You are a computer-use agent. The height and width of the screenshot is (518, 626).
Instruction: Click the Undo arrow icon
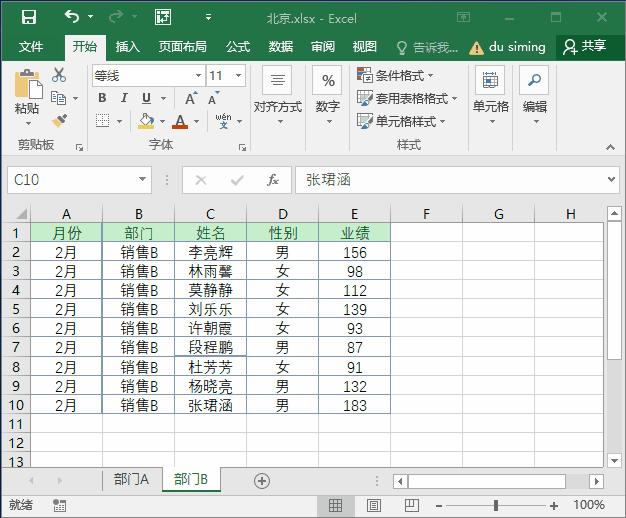pyautogui.click(x=72, y=17)
